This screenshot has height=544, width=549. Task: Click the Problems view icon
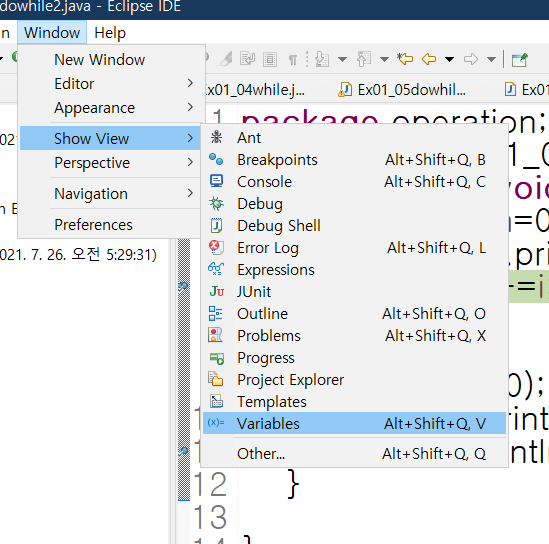click(x=215, y=335)
